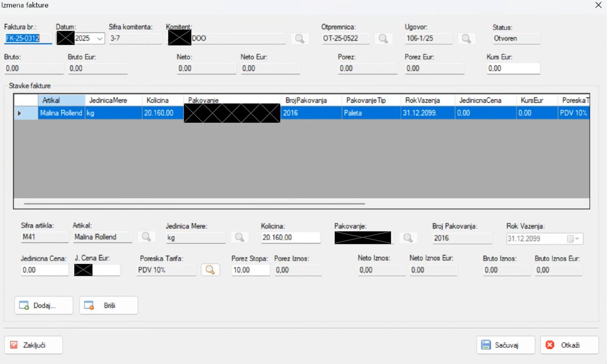The image size is (607, 364).
Task: Open the Artikal lookup magnifier
Action: click(146, 237)
